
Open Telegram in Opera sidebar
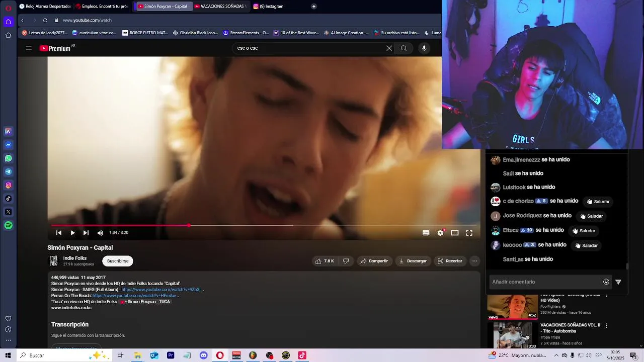(x=8, y=172)
